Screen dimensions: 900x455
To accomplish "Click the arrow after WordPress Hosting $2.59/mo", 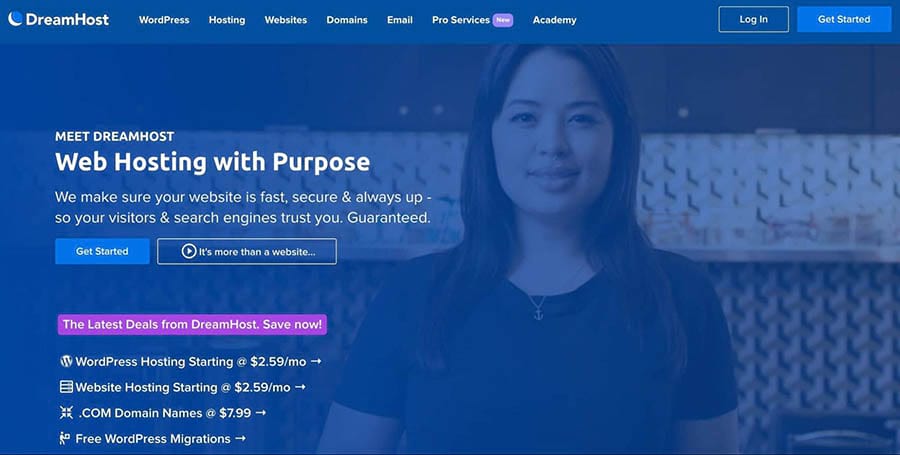I will click(316, 361).
